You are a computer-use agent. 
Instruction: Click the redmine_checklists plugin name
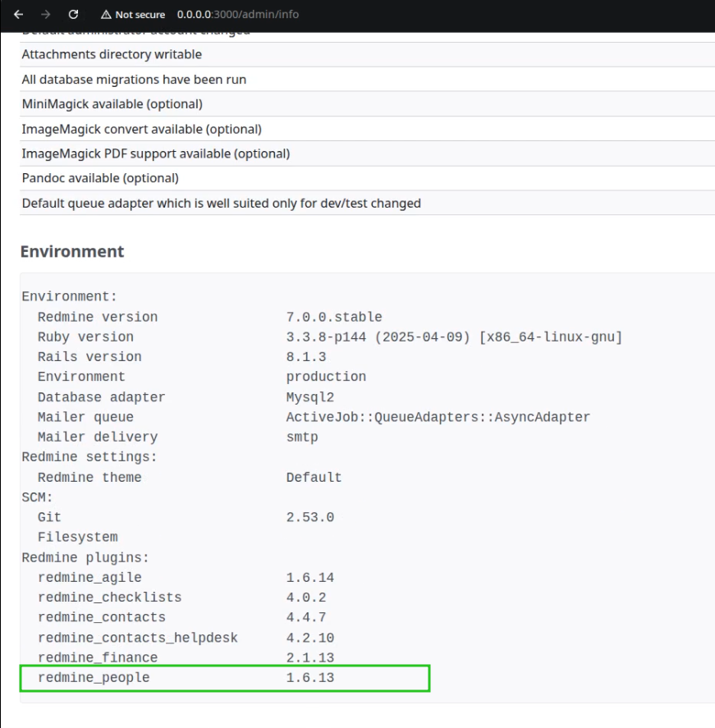(x=109, y=598)
